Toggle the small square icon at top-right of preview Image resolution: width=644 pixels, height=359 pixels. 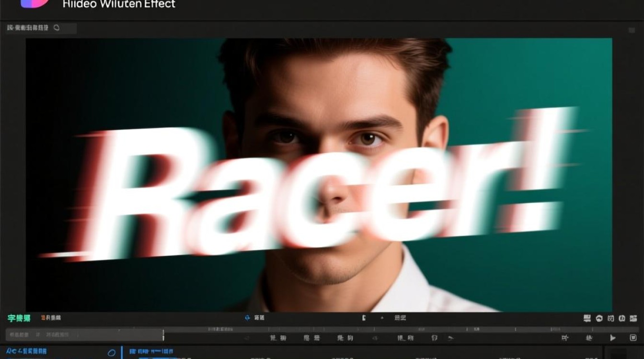(632, 30)
